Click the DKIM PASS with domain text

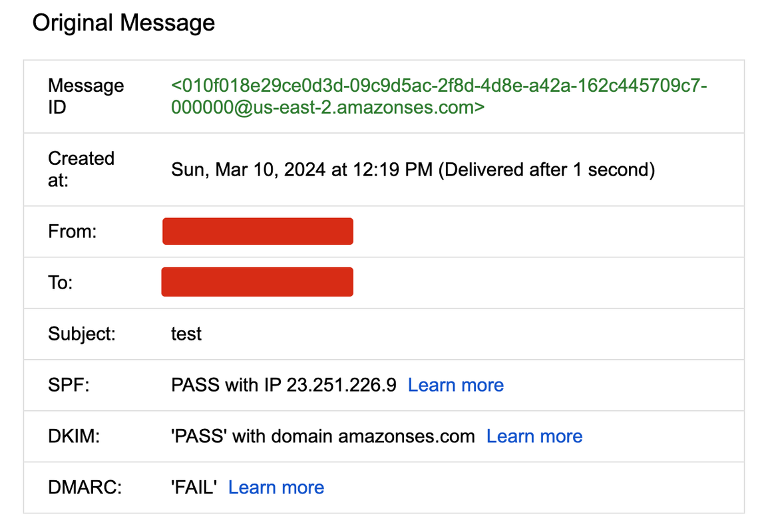point(323,436)
